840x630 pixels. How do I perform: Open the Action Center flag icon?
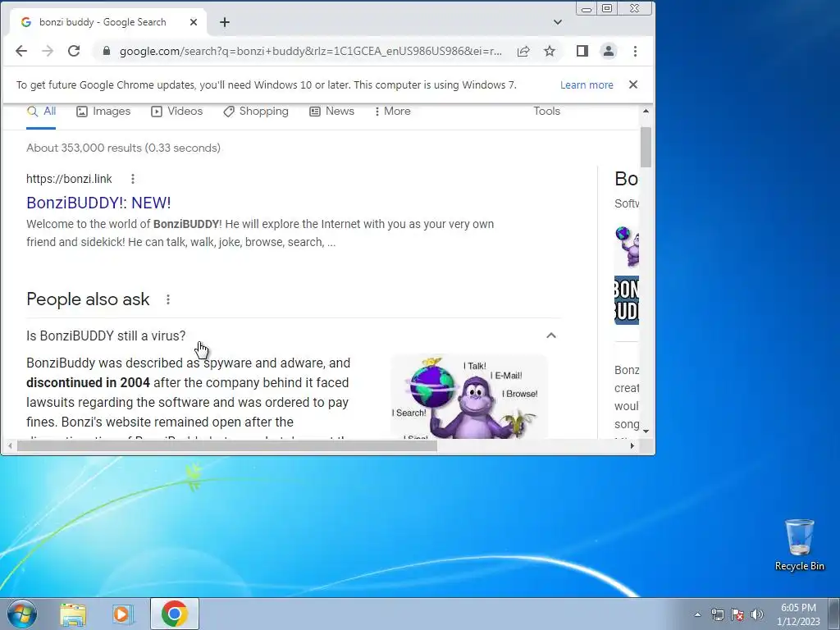tap(737, 614)
